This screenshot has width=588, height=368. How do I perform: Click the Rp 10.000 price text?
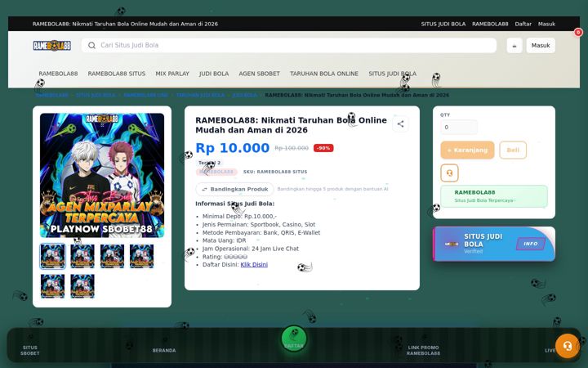[x=233, y=148]
